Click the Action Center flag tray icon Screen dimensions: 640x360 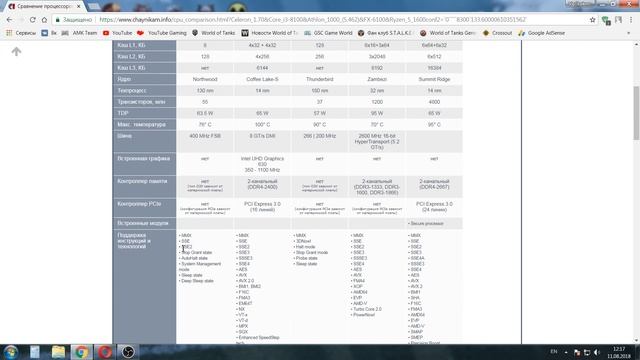576,352
